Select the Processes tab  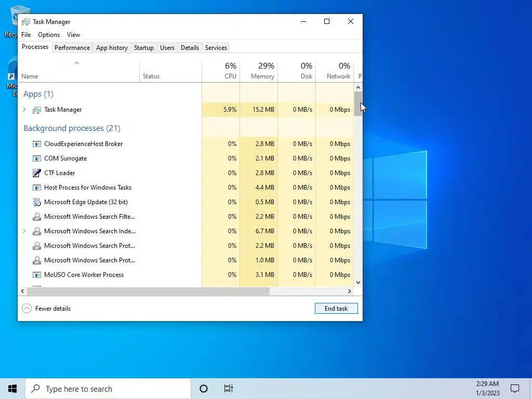click(35, 47)
